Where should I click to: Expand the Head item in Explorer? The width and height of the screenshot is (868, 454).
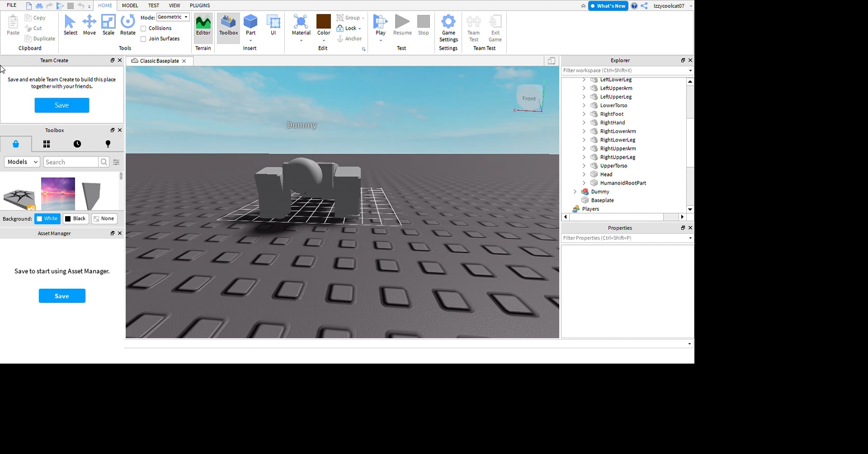584,174
